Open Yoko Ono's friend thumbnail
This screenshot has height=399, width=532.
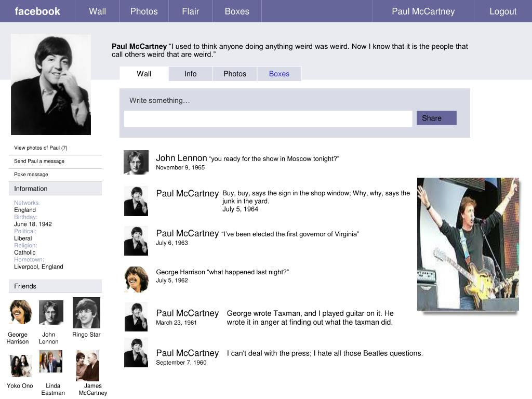(x=21, y=366)
